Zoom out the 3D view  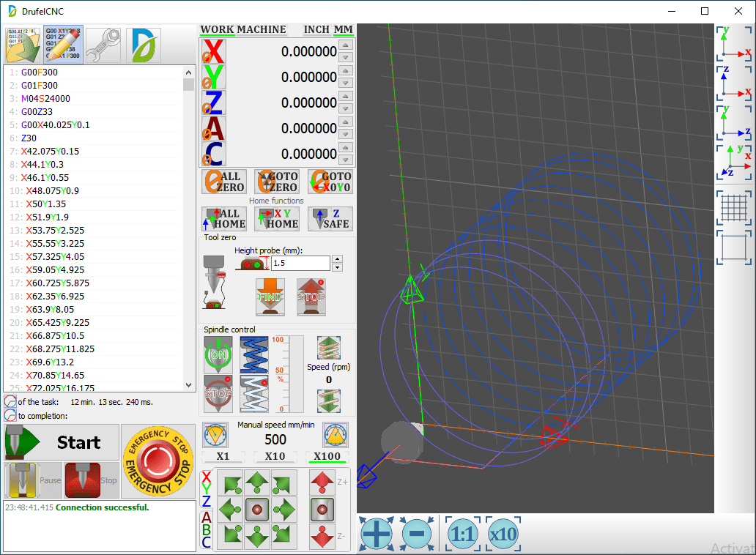[x=417, y=534]
